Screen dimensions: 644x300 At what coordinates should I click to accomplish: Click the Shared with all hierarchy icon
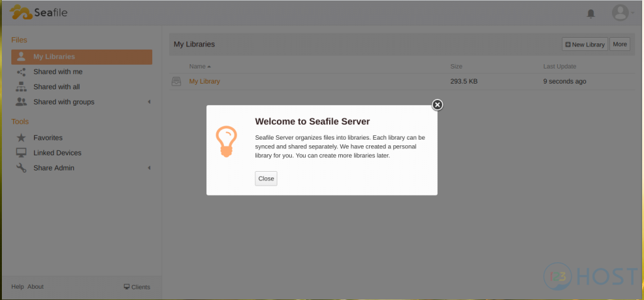(x=21, y=87)
